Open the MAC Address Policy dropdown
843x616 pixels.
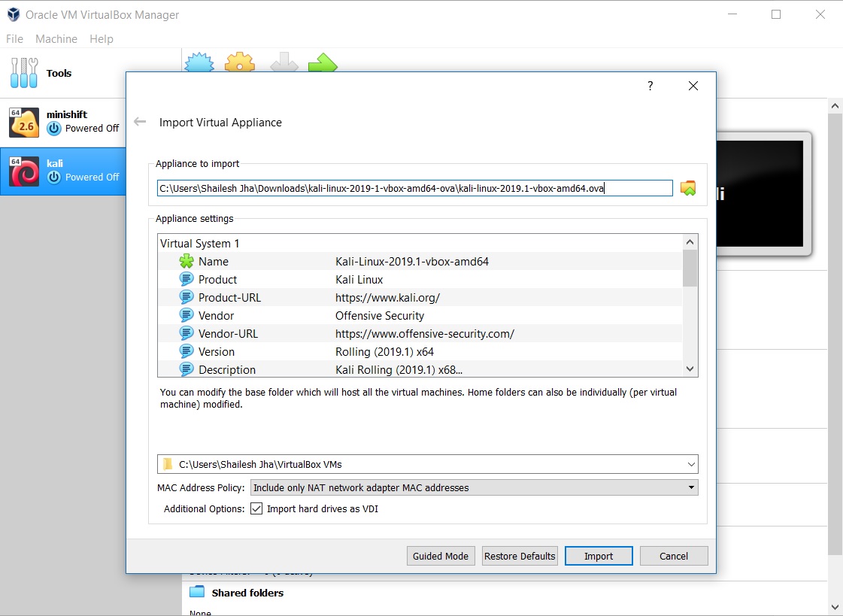(691, 487)
